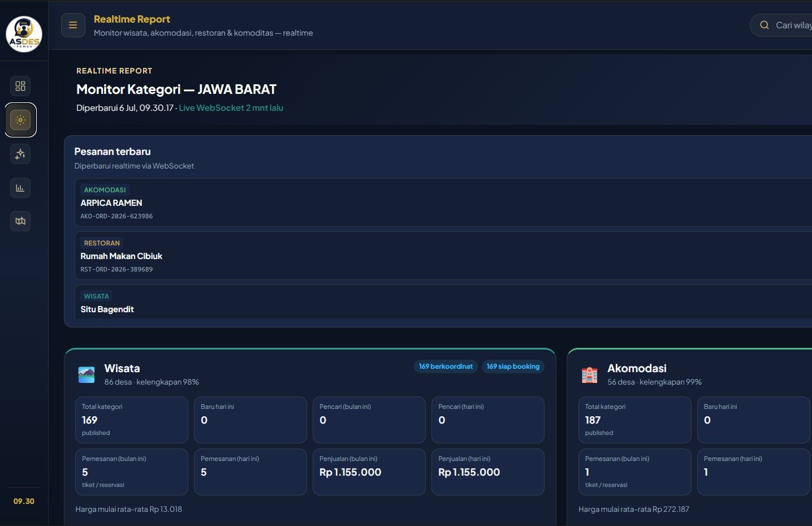Click Wisata Penjualan (bulan ini) card
812x526 pixels.
369,472
